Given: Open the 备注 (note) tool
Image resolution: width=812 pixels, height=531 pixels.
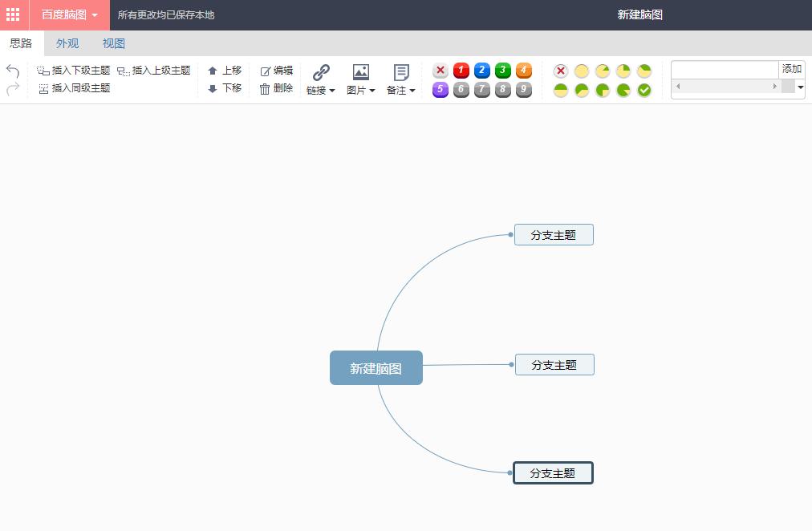Looking at the screenshot, I should pos(399,76).
